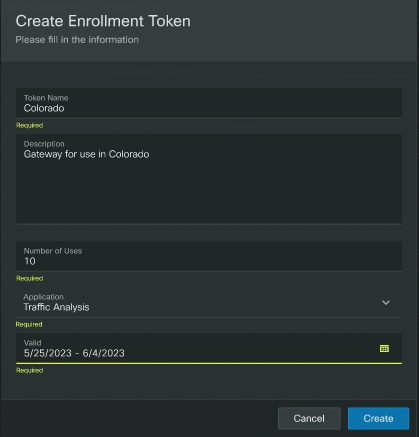Click the Colorado token name text

[x=44, y=108]
